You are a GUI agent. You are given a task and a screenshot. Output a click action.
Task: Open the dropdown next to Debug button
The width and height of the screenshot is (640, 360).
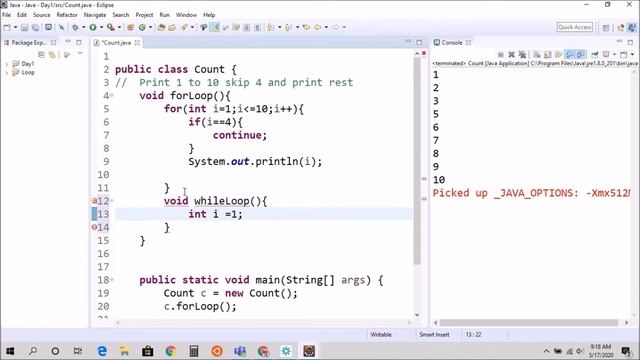click(83, 27)
